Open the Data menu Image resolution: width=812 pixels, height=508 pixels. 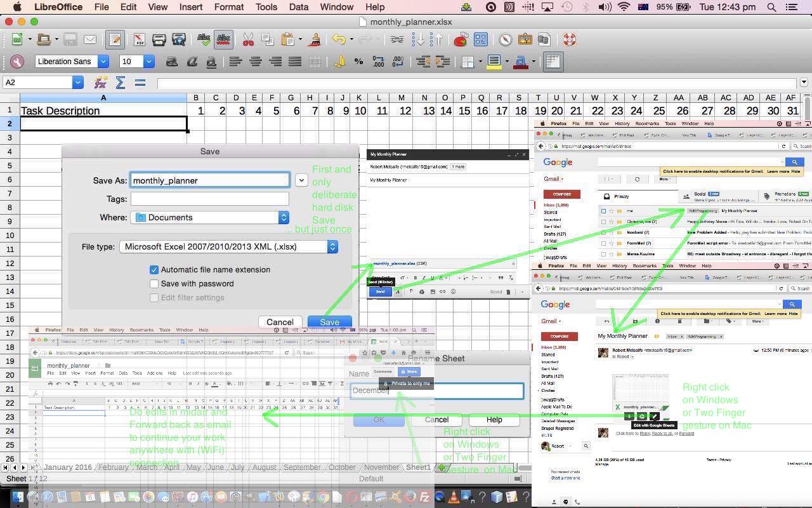[x=298, y=7]
